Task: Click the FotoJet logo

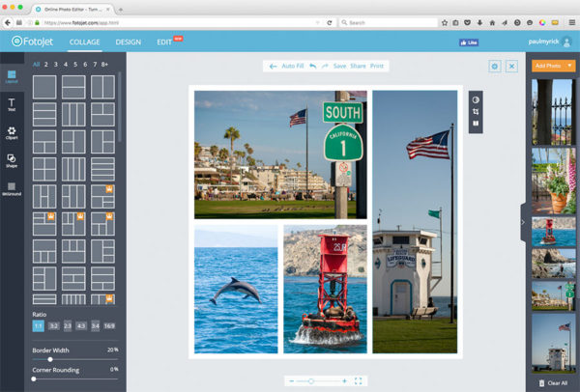Action: click(32, 42)
